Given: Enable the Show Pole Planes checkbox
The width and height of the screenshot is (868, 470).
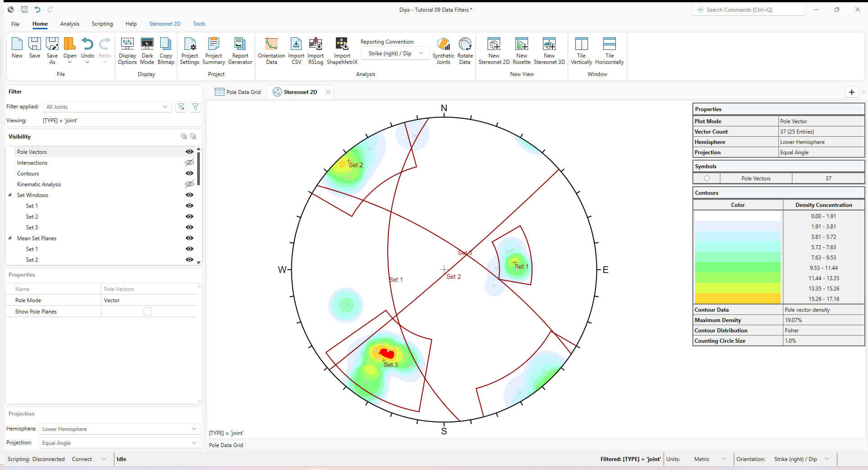Looking at the screenshot, I should 148,311.
